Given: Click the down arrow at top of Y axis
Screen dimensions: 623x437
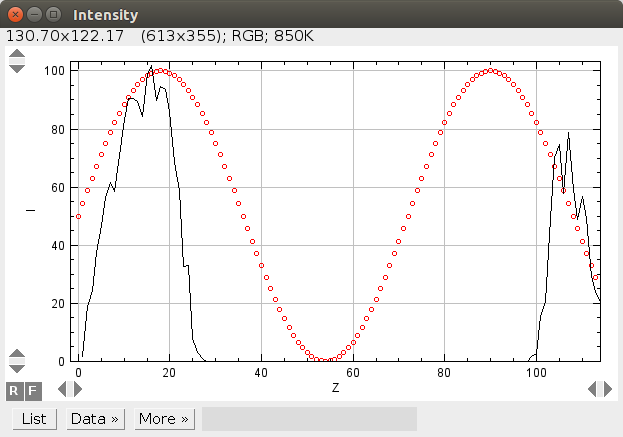Looking at the screenshot, I should point(16,68).
